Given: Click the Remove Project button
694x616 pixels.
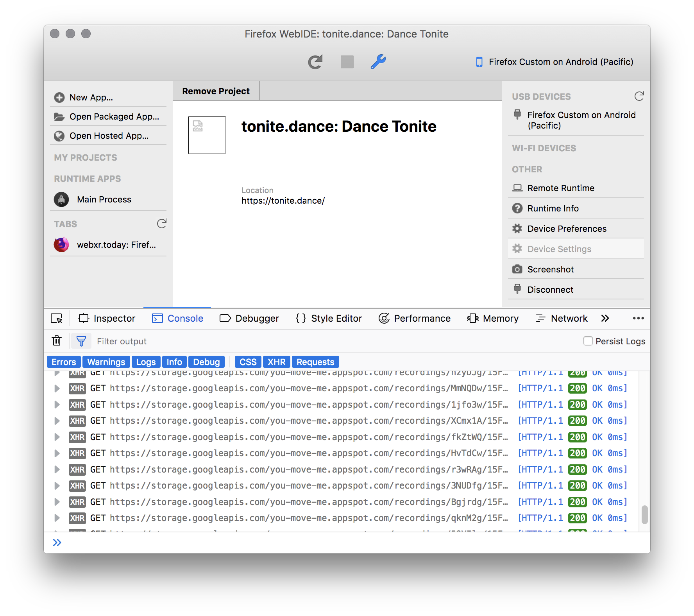Looking at the screenshot, I should [216, 91].
